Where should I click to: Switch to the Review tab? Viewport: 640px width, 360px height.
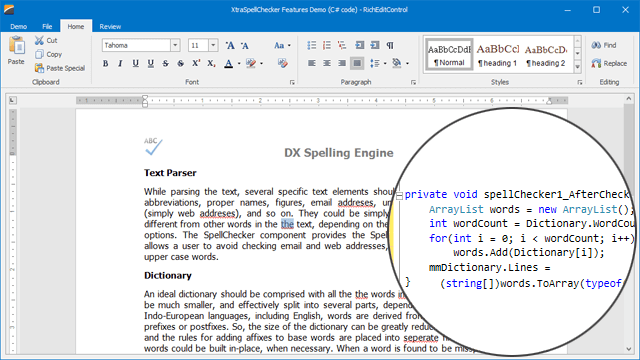110,27
